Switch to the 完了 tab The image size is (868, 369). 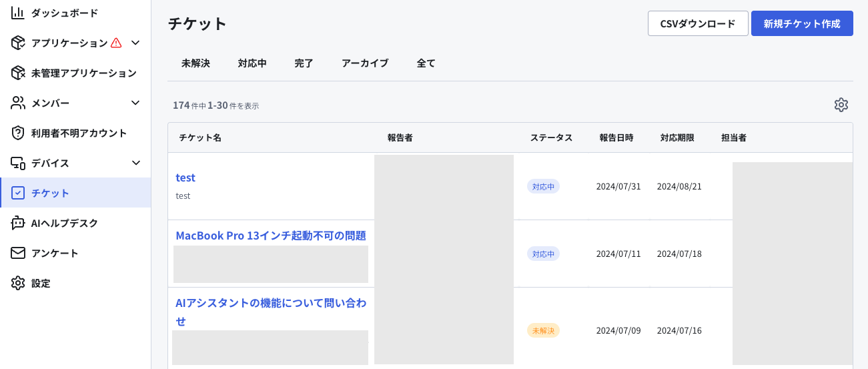click(304, 63)
